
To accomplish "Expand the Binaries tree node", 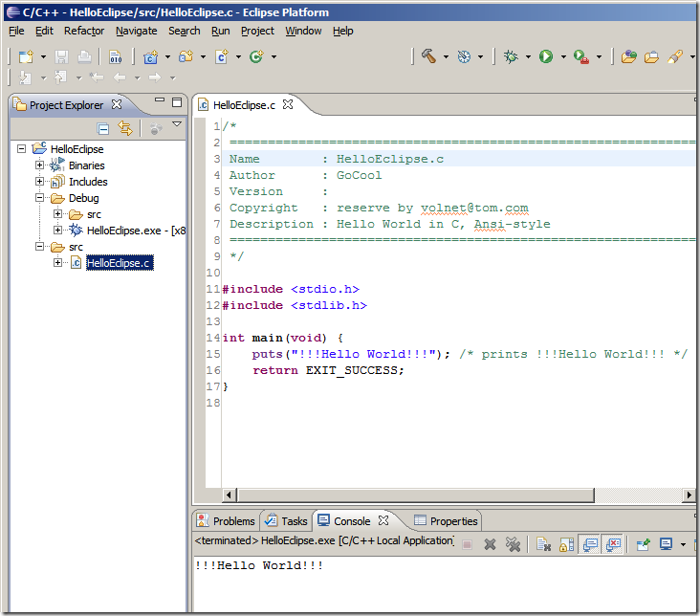I will pos(40,165).
